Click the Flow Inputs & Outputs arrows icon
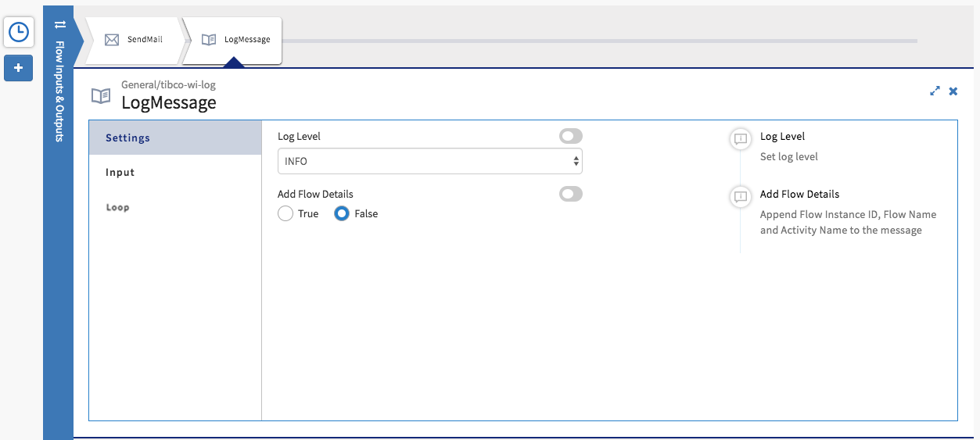The height and width of the screenshot is (440, 980). point(59,25)
